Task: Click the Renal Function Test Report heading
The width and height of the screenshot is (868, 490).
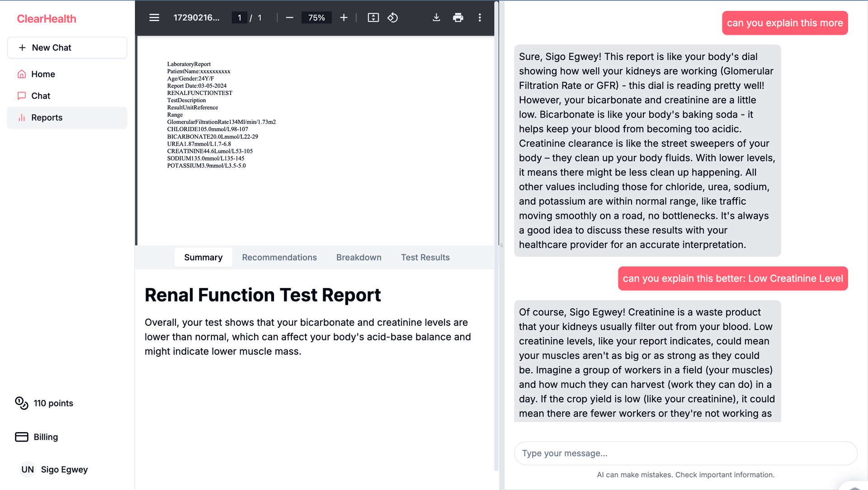Action: 263,295
